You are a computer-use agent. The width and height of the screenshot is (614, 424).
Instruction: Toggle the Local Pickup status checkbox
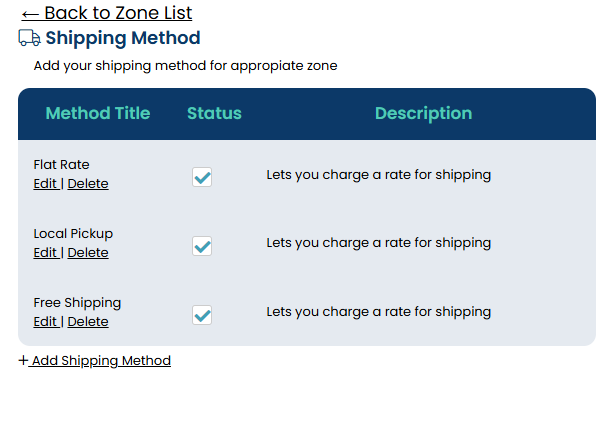(202, 246)
